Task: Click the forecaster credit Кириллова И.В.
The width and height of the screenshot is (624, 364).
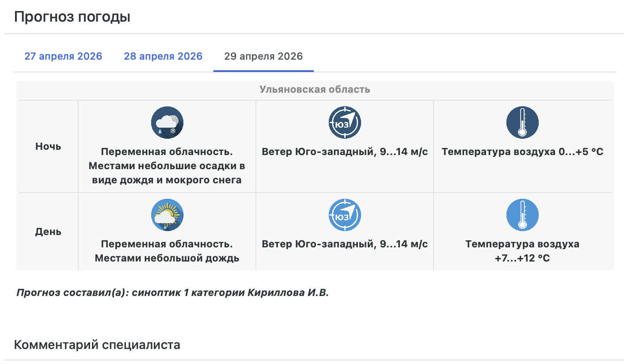Action: (172, 293)
